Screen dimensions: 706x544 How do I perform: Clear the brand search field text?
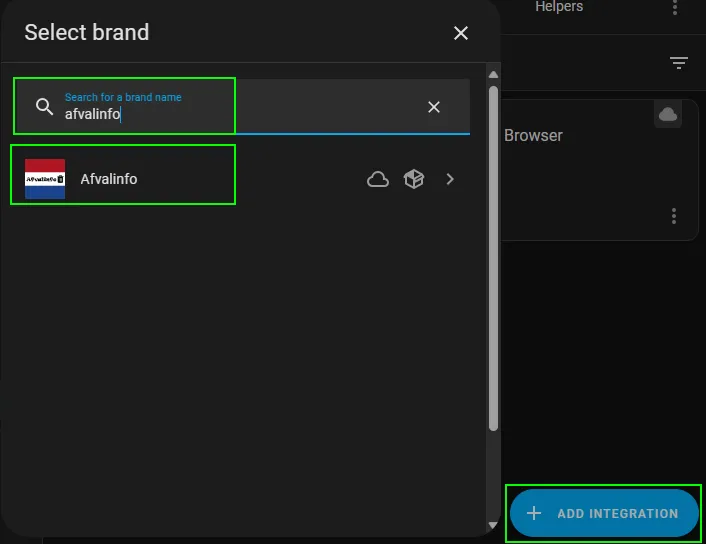(x=434, y=107)
